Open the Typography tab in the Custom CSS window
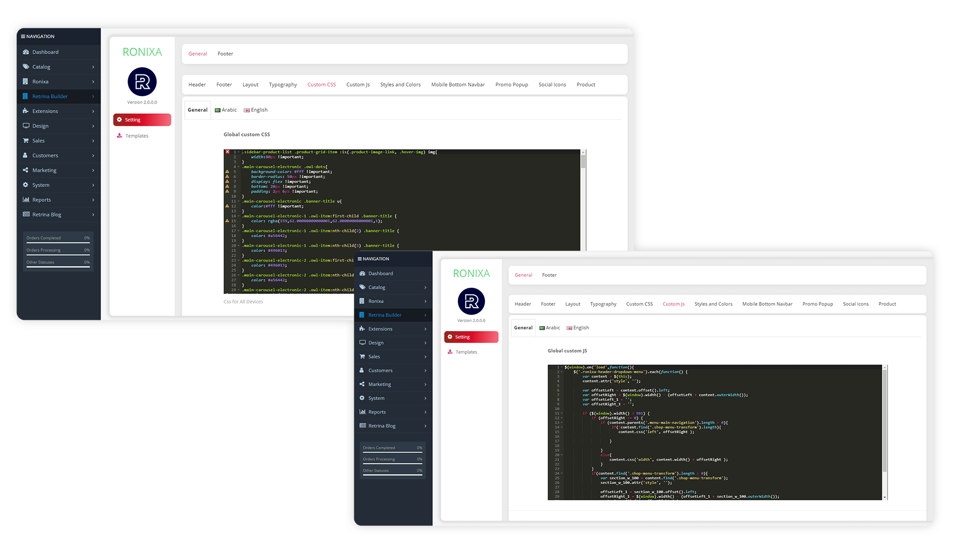Image resolution: width=980 pixels, height=551 pixels. [x=283, y=85]
